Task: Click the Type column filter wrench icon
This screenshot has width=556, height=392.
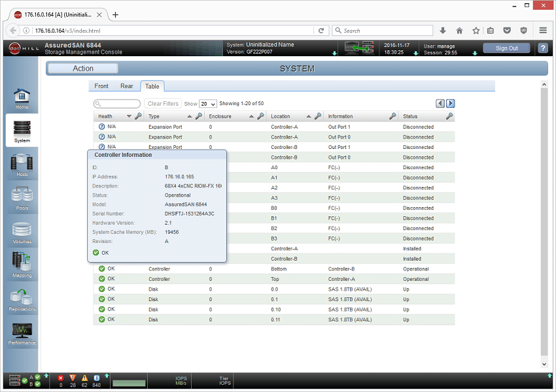Action: [199, 116]
